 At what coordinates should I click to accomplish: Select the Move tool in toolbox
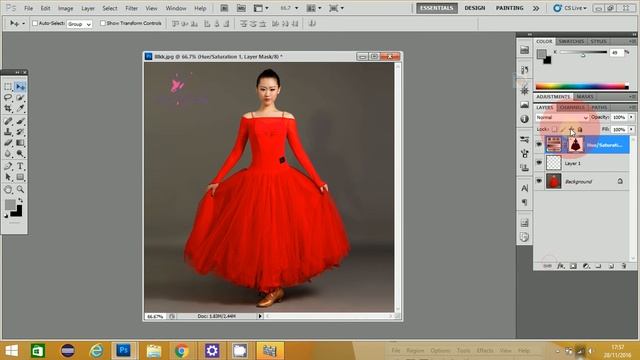pyautogui.click(x=20, y=87)
